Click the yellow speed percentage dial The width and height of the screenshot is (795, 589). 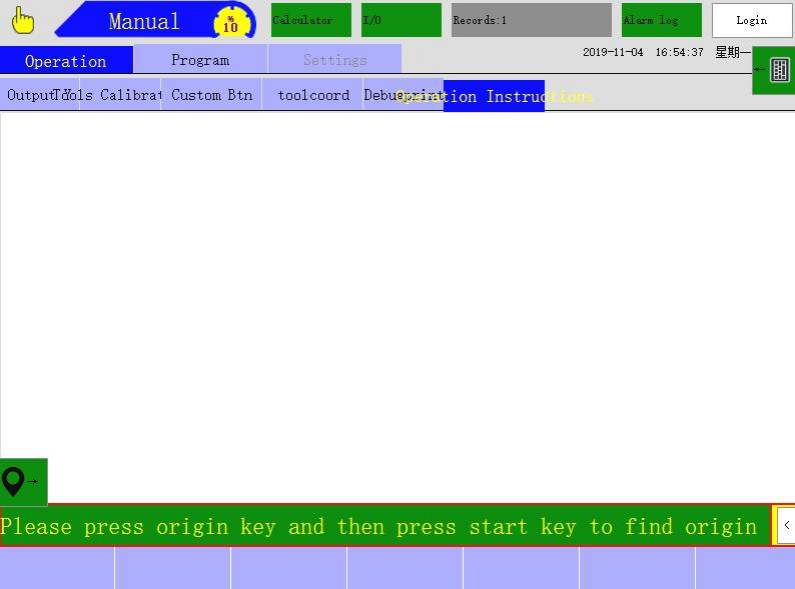tap(230, 22)
